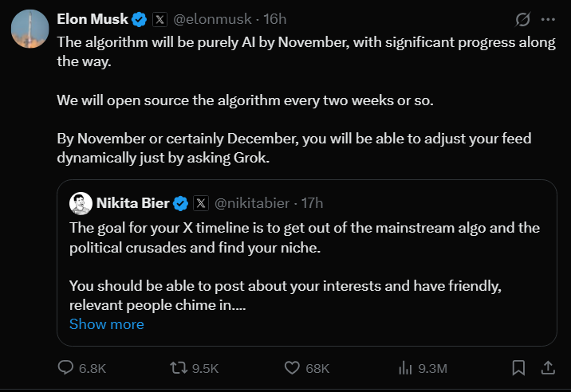Click the Elon Musk display name
The width and height of the screenshot is (571, 392).
[x=92, y=18]
